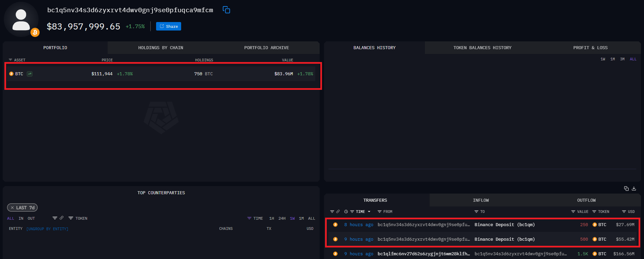Set the counterparties time range to 1H
Image resolution: width=644 pixels, height=259 pixels.
[272, 219]
